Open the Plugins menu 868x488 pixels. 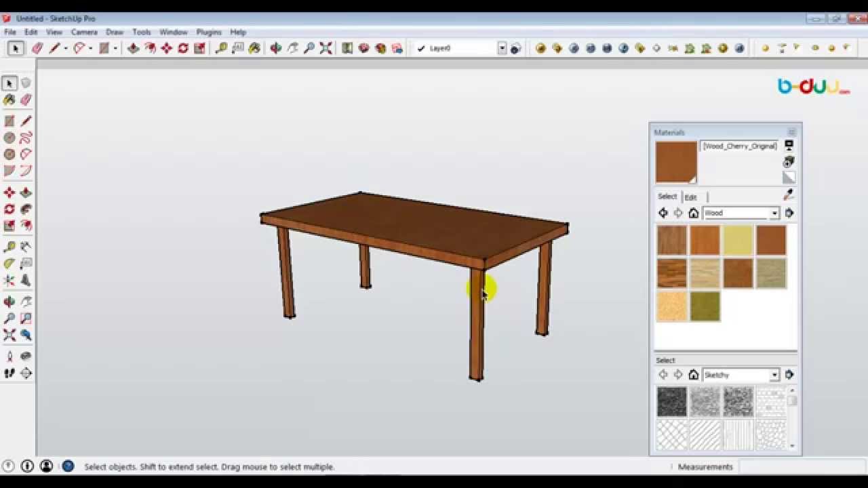(209, 32)
